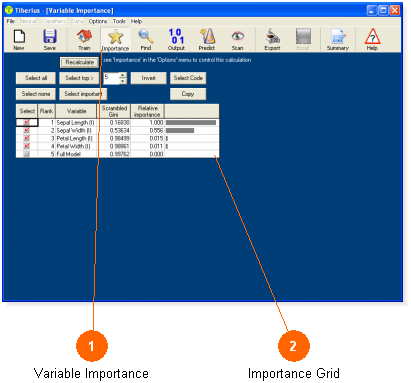This screenshot has height=383, width=411.
Task: Click the Help warning triangle icon
Action: 372,36
